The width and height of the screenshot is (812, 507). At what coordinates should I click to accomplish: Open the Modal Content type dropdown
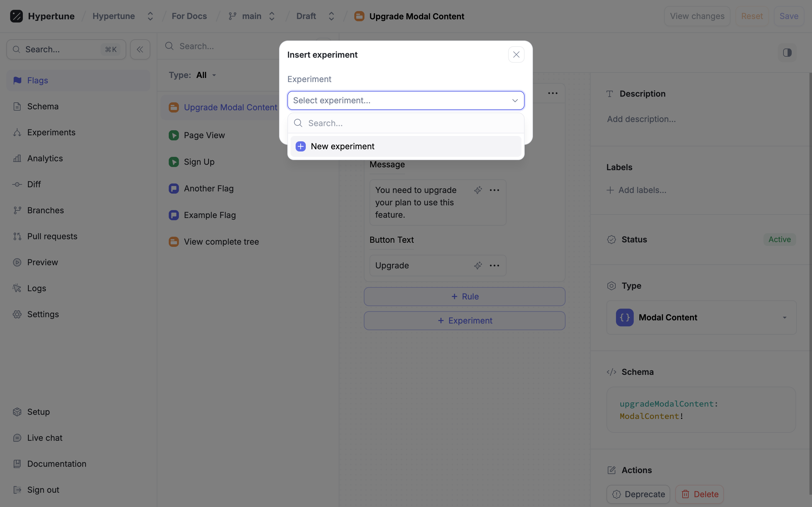[701, 318]
